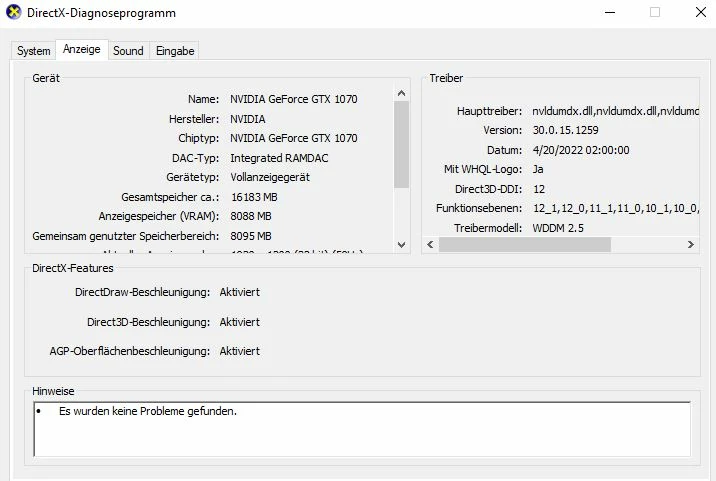Viewport: 716px width, 481px height.
Task: Click the Gerät list scroll-down arrow
Action: tap(401, 244)
